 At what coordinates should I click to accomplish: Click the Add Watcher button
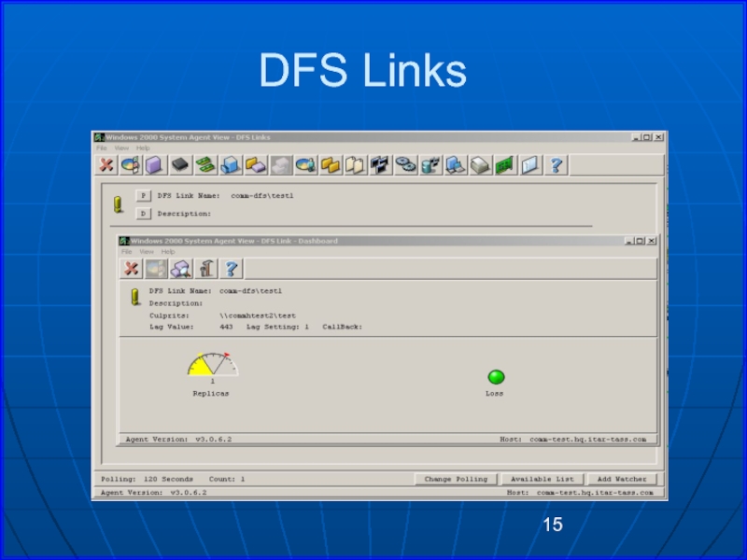coord(622,479)
